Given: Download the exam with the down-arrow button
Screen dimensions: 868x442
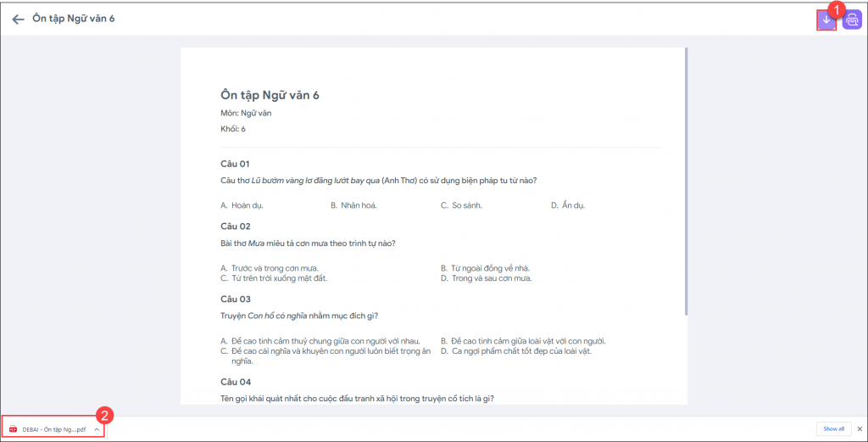Looking at the screenshot, I should tap(826, 20).
